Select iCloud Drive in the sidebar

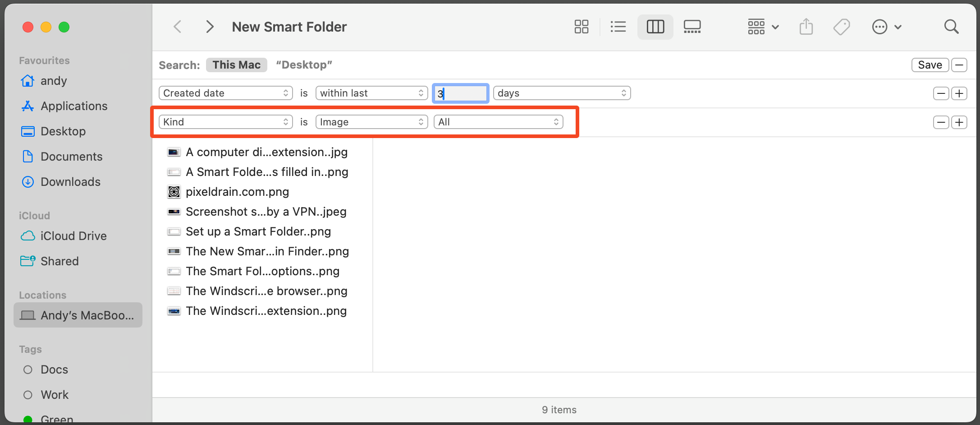(73, 236)
